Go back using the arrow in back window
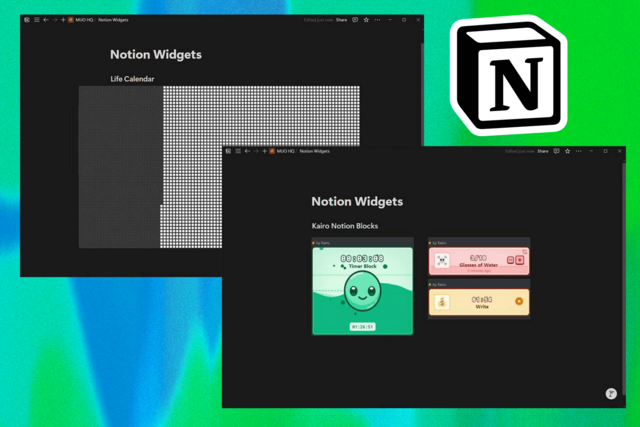The image size is (640, 427). (46, 20)
